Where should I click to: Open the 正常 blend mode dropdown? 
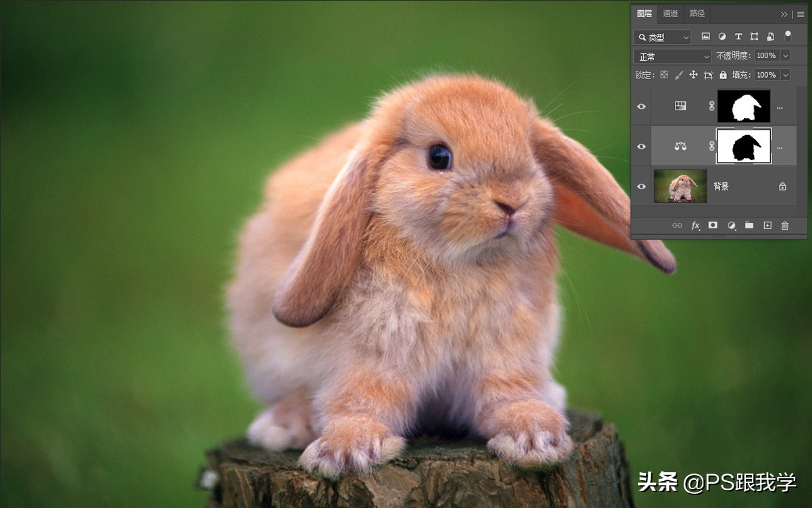(x=673, y=56)
